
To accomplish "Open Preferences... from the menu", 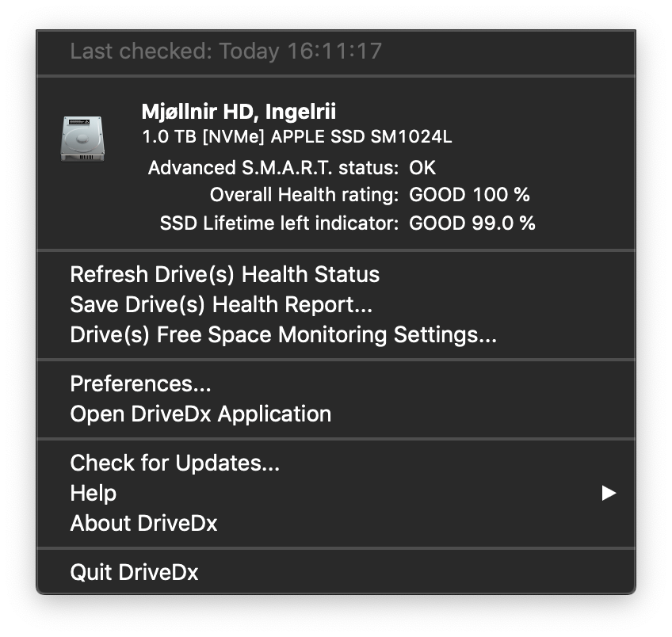I will click(x=335, y=383).
